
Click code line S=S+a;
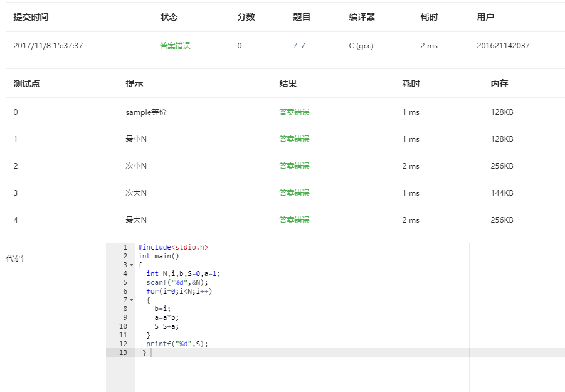pyautogui.click(x=166, y=326)
